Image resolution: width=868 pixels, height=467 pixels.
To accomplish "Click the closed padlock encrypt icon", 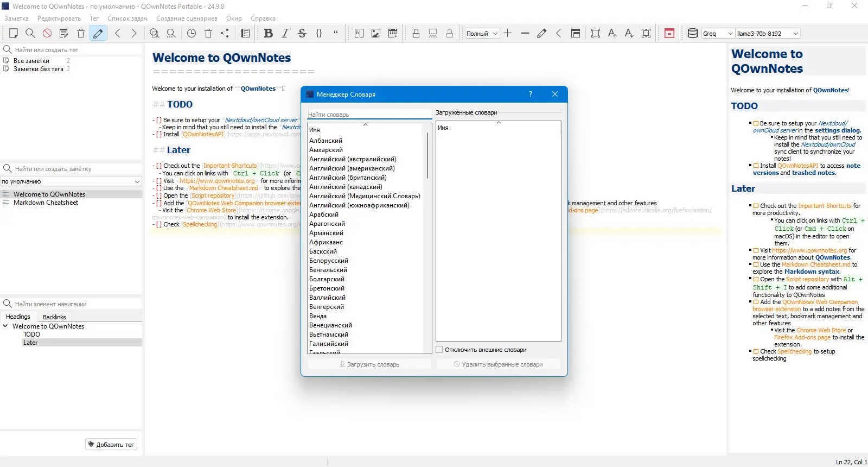I will point(416,33).
